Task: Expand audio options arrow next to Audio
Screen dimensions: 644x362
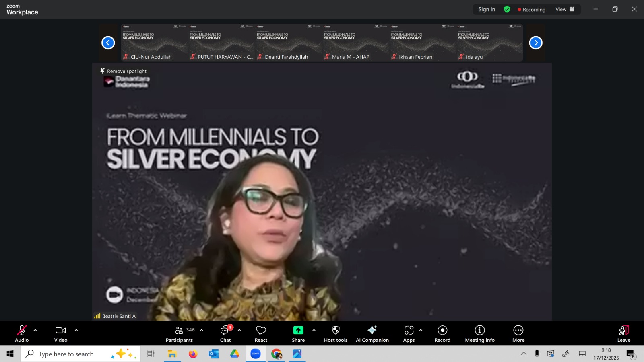Action: click(x=35, y=330)
